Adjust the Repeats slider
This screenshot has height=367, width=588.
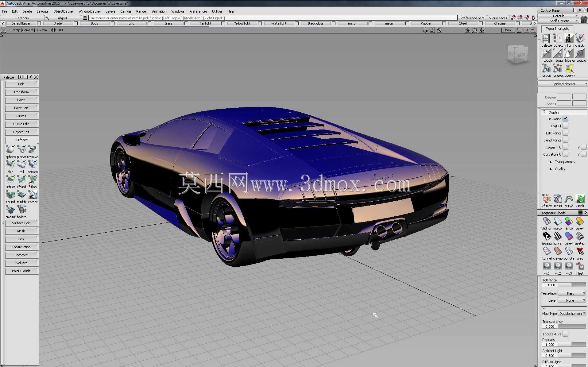pos(572,344)
